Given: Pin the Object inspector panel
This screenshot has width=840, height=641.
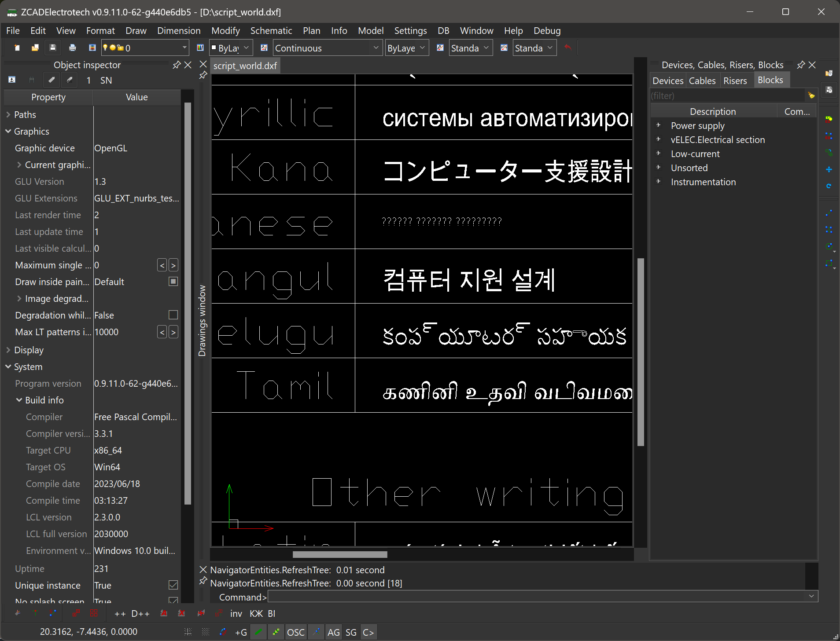Looking at the screenshot, I should [x=177, y=65].
